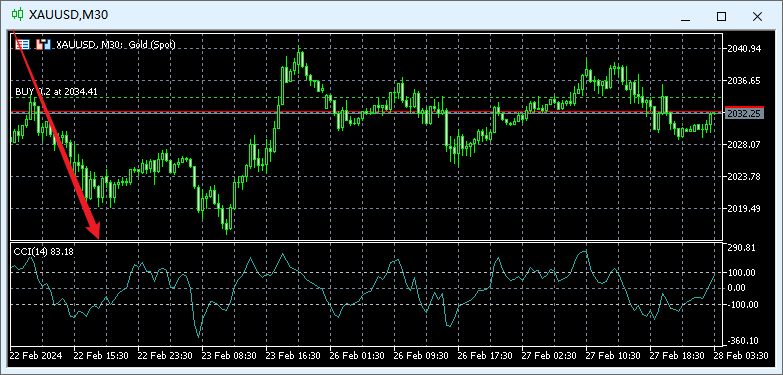Click the "22 Feb 15:30" time label
Image resolution: width=783 pixels, height=375 pixels.
click(101, 356)
